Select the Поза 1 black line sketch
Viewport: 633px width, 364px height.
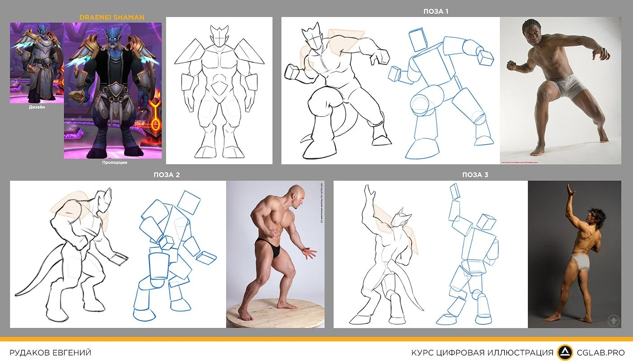tap(338, 90)
